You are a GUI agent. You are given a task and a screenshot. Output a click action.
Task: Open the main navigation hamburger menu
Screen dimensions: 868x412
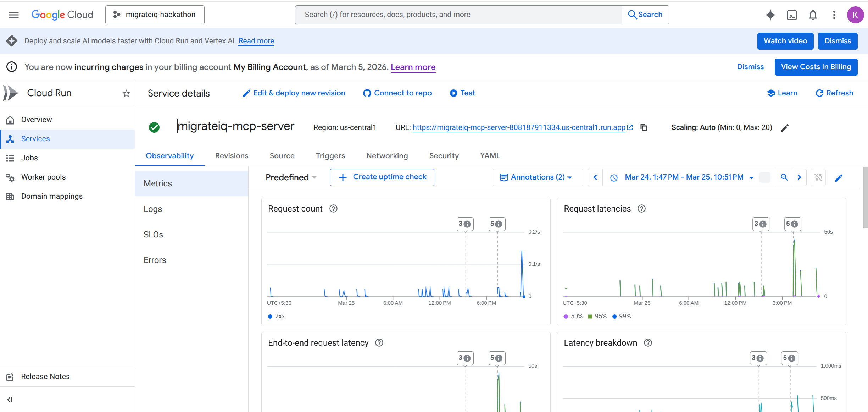tap(14, 15)
